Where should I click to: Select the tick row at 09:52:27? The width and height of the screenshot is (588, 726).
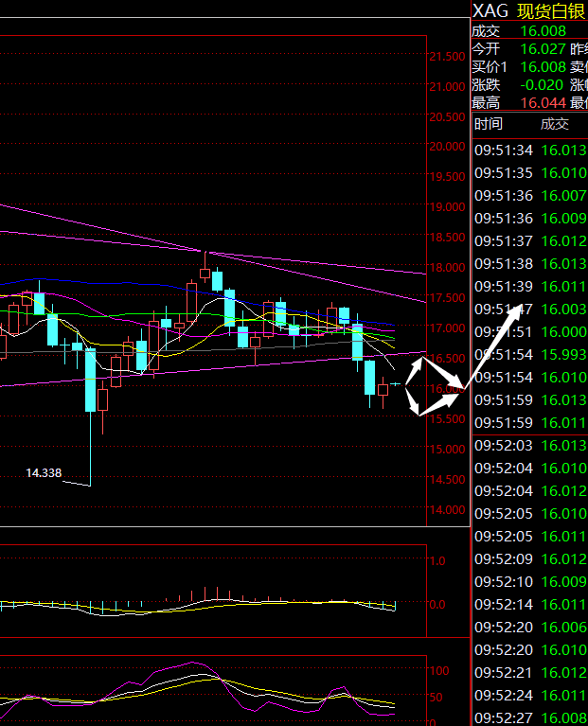529,717
